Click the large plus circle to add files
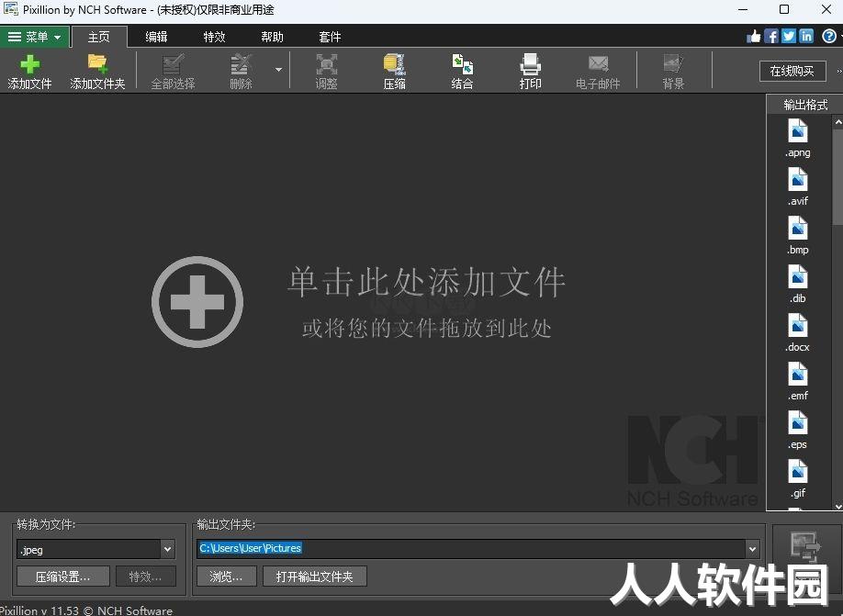The height and width of the screenshot is (616, 843). (x=197, y=302)
